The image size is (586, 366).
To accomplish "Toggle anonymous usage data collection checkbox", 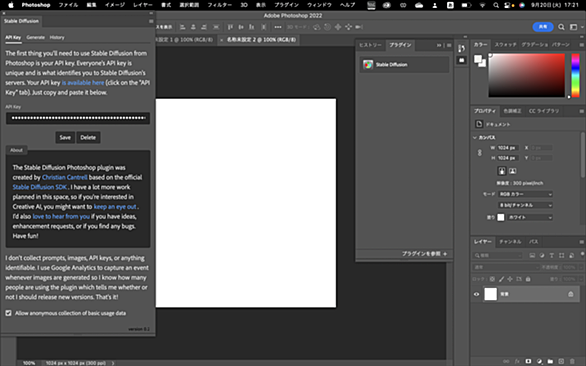I will (x=9, y=313).
